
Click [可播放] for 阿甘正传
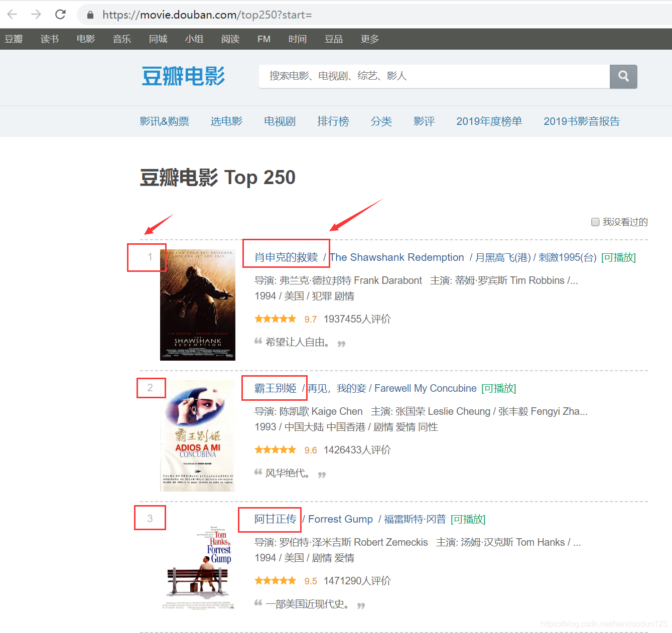pos(468,519)
